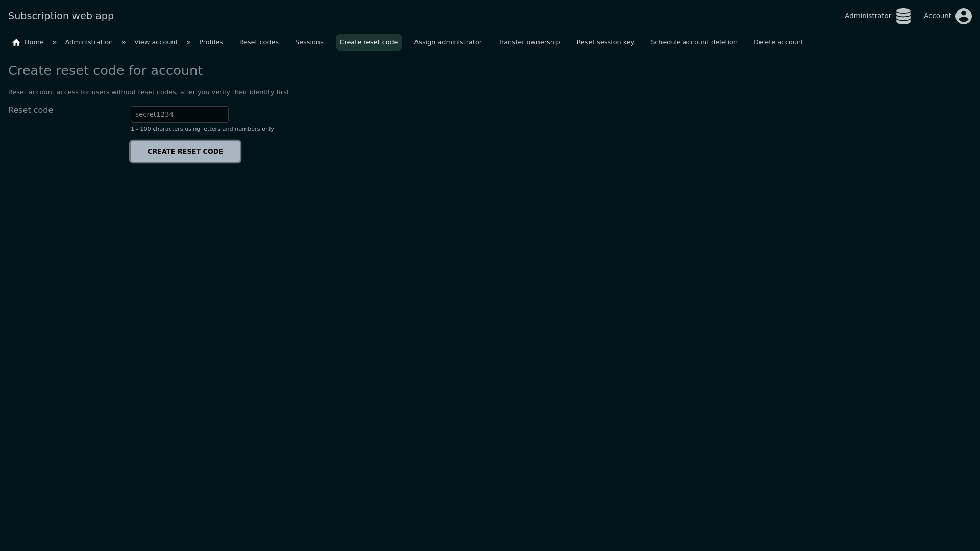Image resolution: width=980 pixels, height=551 pixels.
Task: Click the Home house icon
Action: click(x=16, y=42)
